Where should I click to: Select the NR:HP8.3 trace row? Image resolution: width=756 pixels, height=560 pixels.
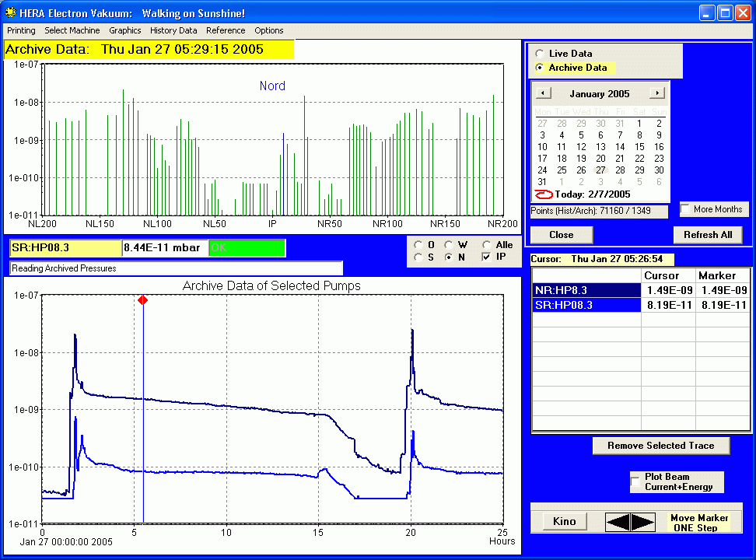click(586, 290)
